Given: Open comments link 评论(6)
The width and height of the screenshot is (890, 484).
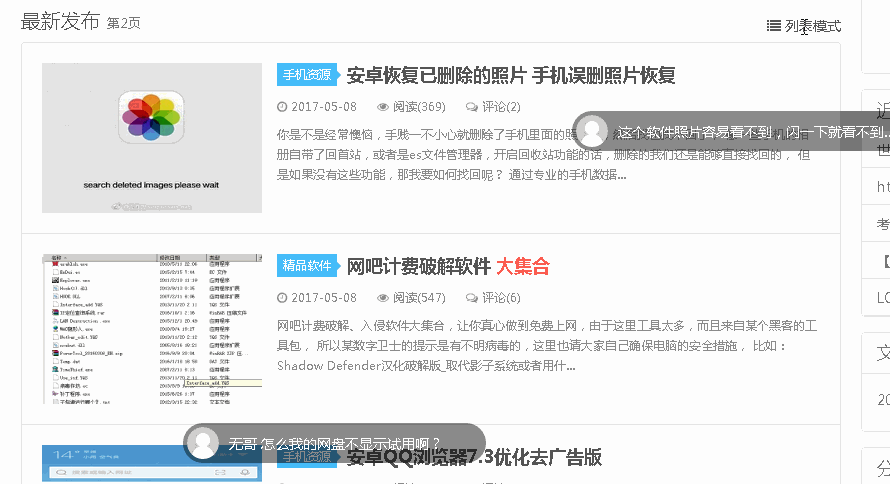Looking at the screenshot, I should (x=501, y=298).
